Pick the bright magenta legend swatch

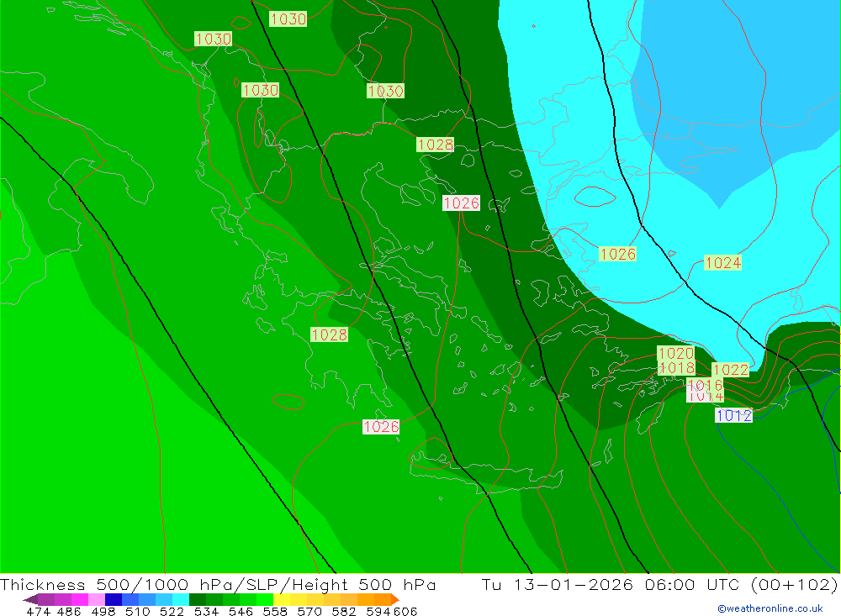78,599
